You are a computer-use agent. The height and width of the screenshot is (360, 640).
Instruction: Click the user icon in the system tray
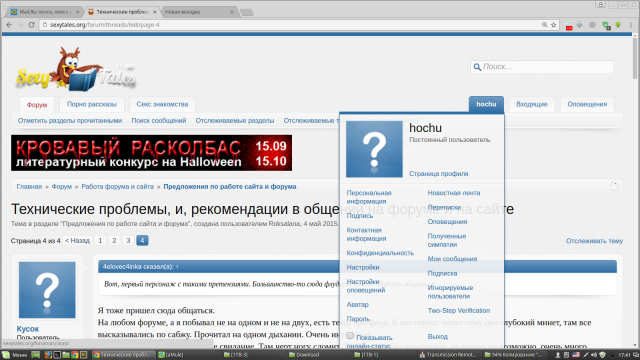[x=558, y=355]
